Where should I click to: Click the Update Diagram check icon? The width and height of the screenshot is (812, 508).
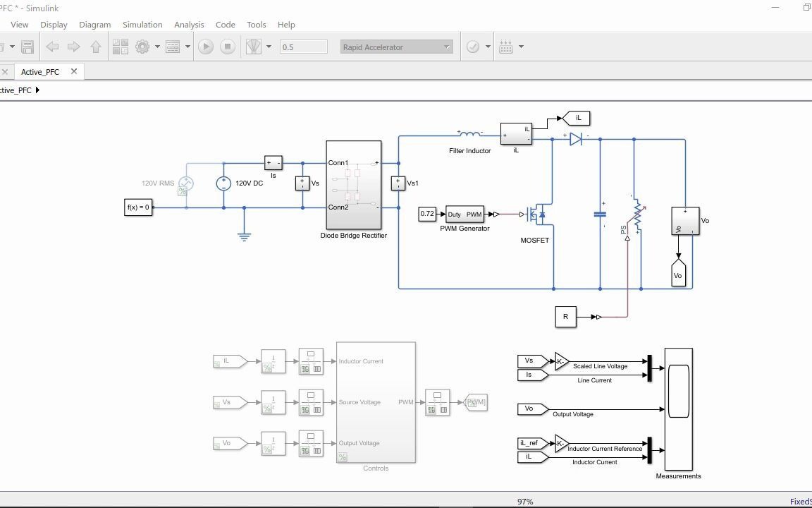[472, 47]
